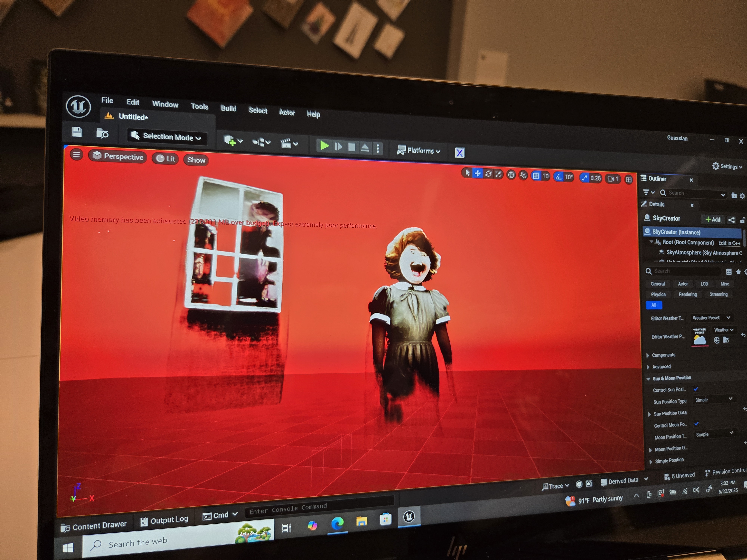The height and width of the screenshot is (560, 747).
Task: Collapse the Sun & Moon Position section
Action: (x=648, y=379)
